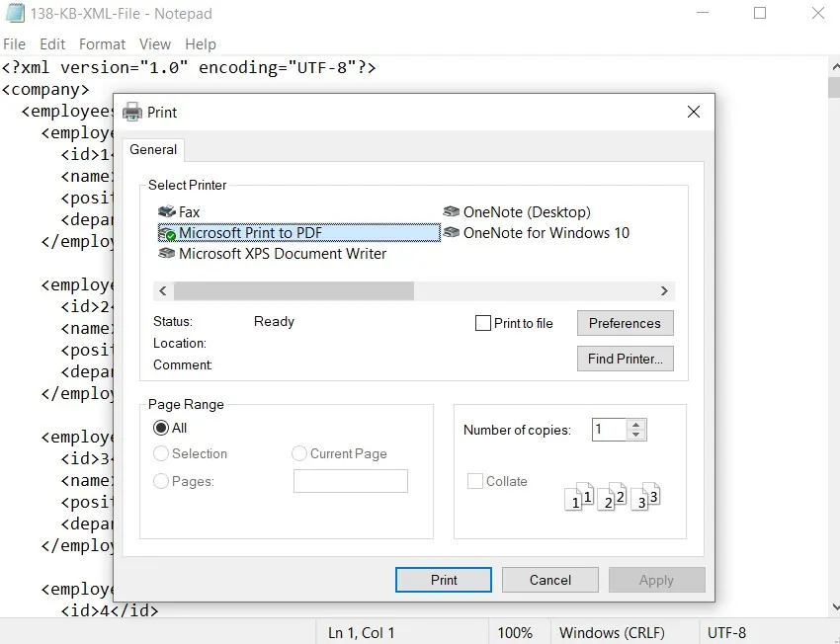The height and width of the screenshot is (644, 840).
Task: Enable the Print to file checkbox
Action: point(482,322)
